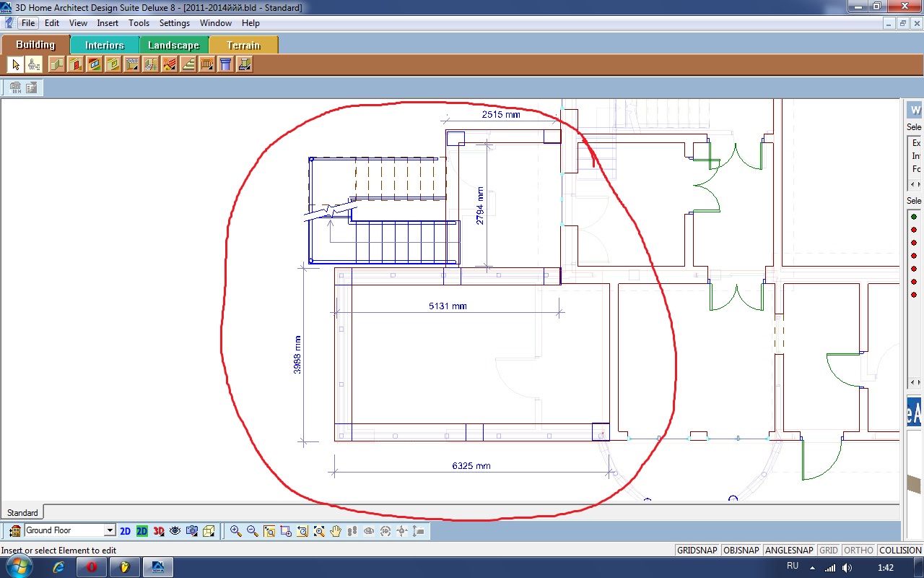Image resolution: width=924 pixels, height=578 pixels.
Task: Click the grayed walk-through footprints icon
Action: pyautogui.click(x=352, y=531)
